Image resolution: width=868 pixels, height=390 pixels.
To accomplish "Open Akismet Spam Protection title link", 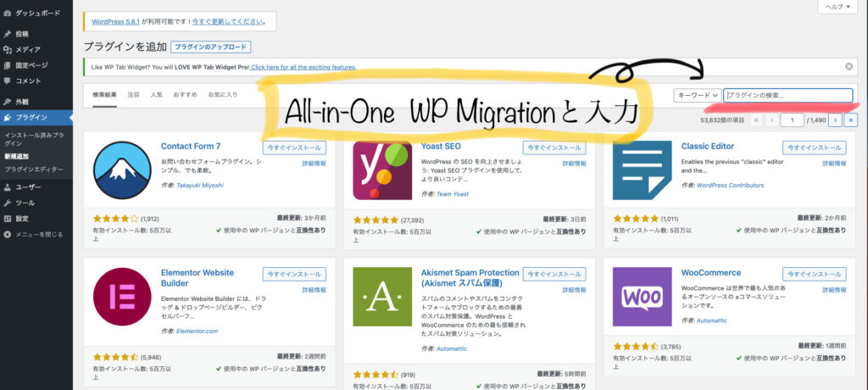I will click(x=470, y=278).
